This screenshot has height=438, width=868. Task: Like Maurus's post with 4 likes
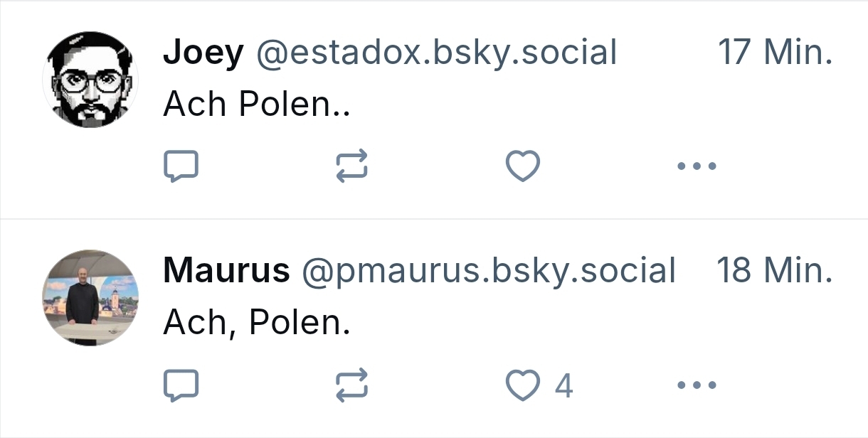click(523, 385)
